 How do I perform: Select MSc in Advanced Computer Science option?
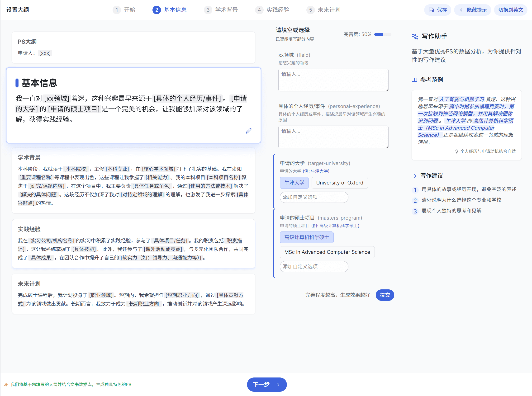pos(327,252)
